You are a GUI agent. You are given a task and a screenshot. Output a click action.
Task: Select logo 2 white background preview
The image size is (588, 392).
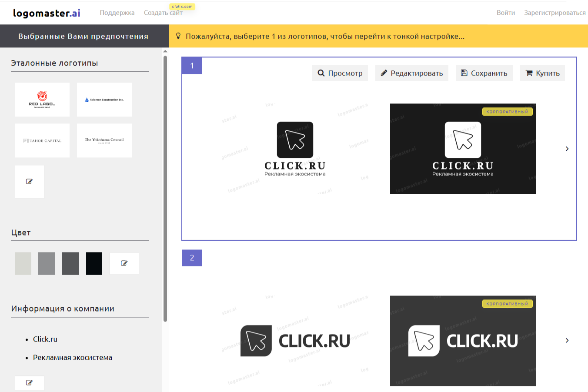(295, 341)
